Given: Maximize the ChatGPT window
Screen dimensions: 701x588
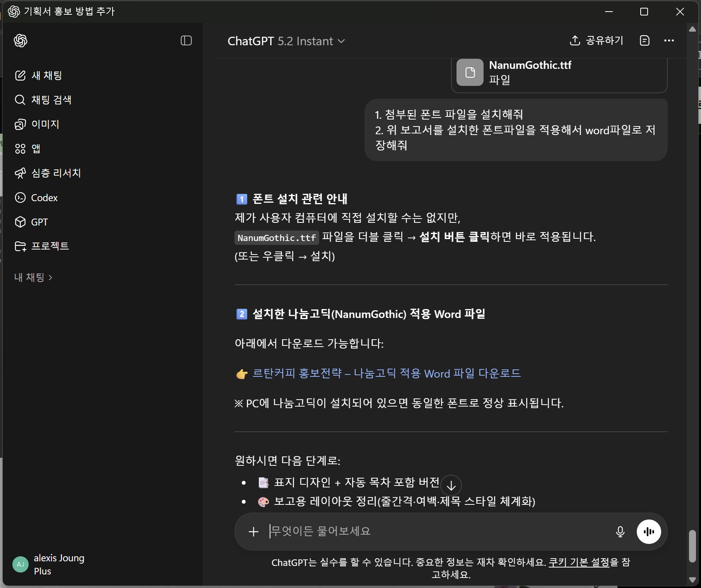Looking at the screenshot, I should tap(644, 12).
